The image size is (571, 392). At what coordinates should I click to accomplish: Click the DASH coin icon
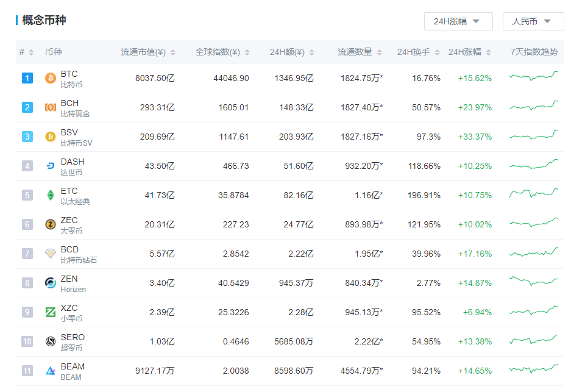pos(50,166)
